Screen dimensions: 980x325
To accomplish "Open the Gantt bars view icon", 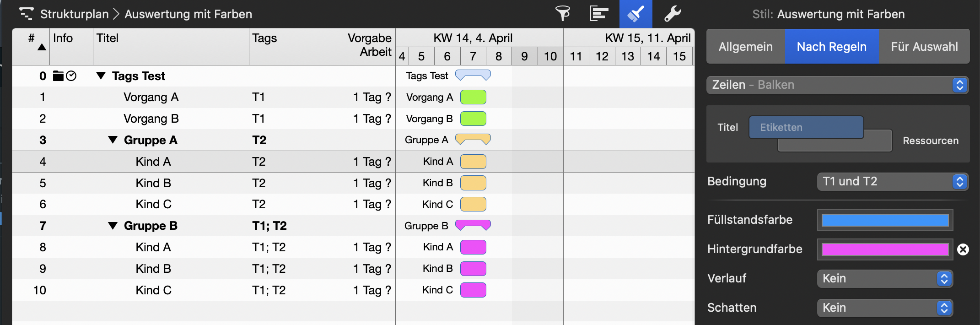I will (x=599, y=14).
